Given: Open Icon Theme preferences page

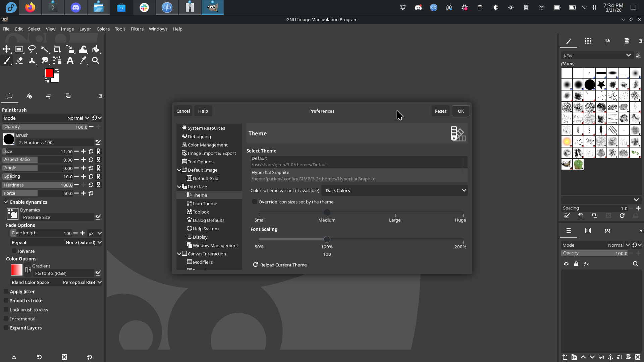Looking at the screenshot, I should click(x=205, y=203).
